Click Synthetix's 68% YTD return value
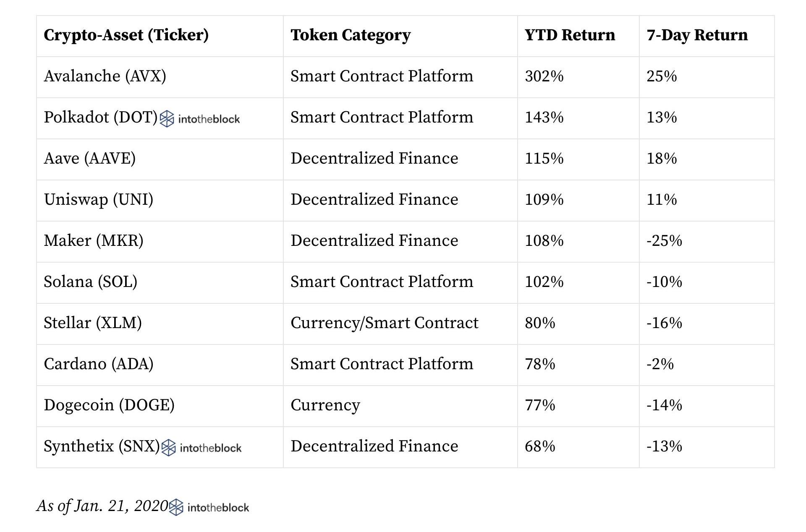The image size is (806, 532). tap(540, 446)
